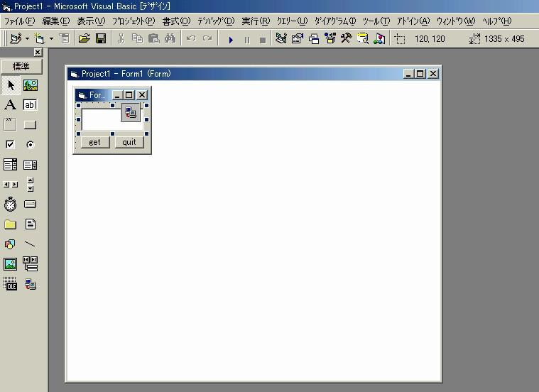Click the Add Form toolbar icon
This screenshot has height=392, width=539.
pos(40,38)
